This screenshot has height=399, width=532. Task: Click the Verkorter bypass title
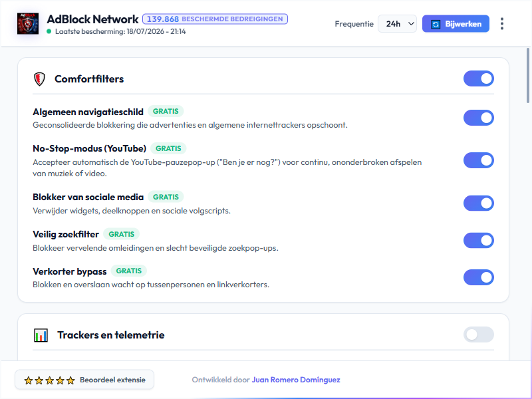click(x=70, y=272)
